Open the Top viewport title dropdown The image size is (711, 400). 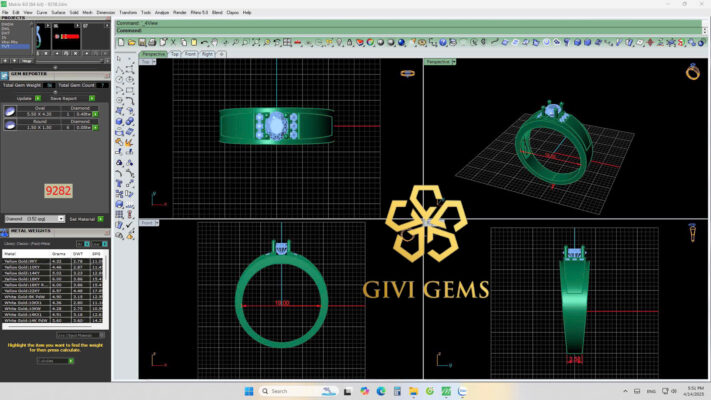click(154, 62)
